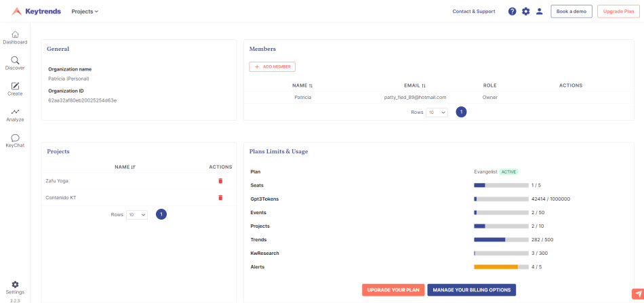The image size is (644, 303).
Task: Delete the Zafu Yoga project
Action: pos(220,181)
